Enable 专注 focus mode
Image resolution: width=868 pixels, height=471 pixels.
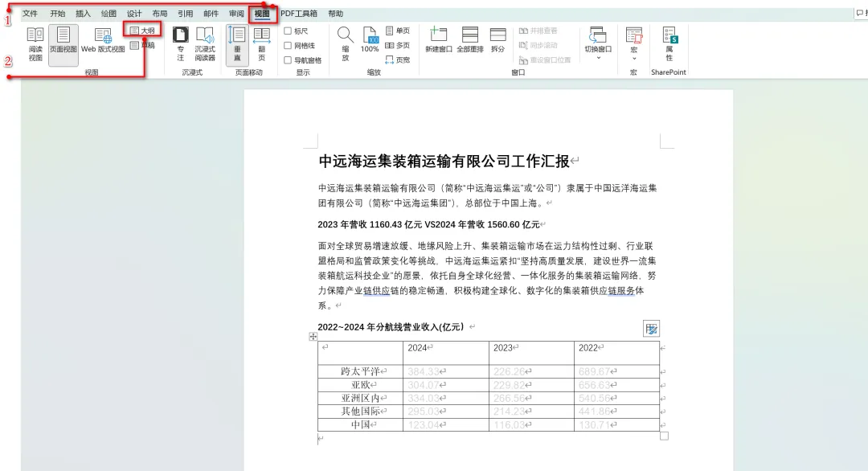point(181,44)
